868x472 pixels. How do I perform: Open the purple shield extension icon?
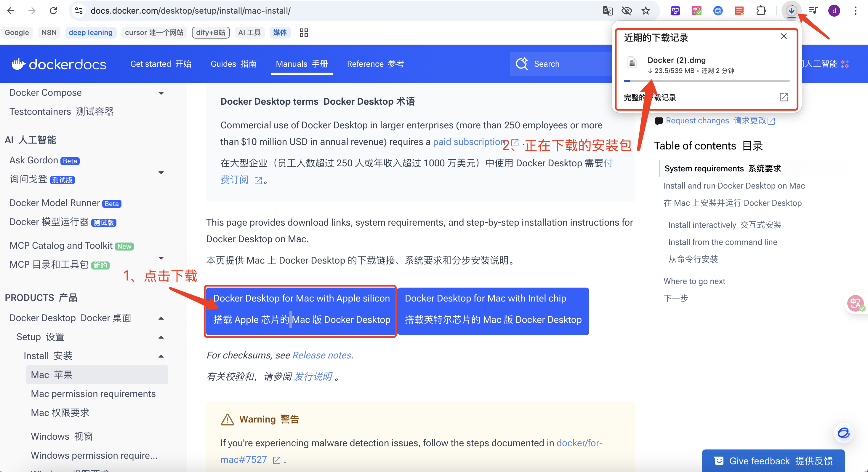point(675,11)
